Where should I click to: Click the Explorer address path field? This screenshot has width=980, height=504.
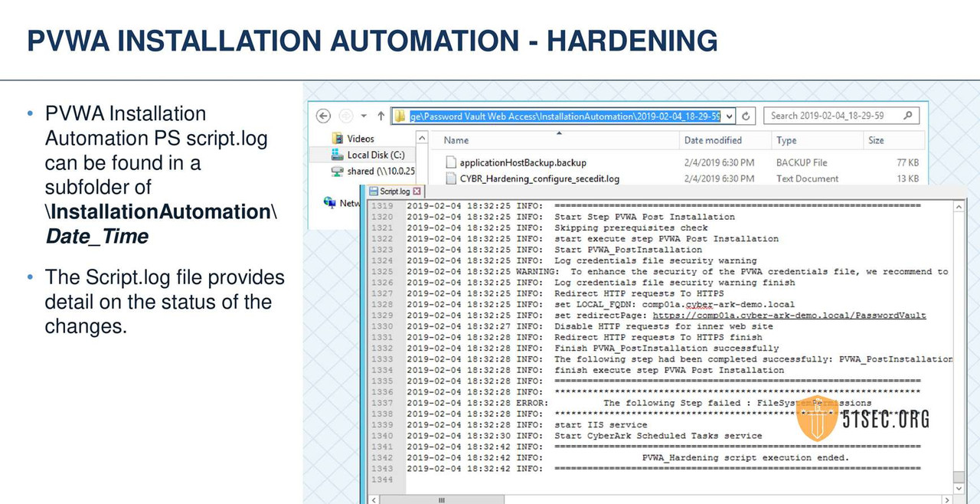563,116
